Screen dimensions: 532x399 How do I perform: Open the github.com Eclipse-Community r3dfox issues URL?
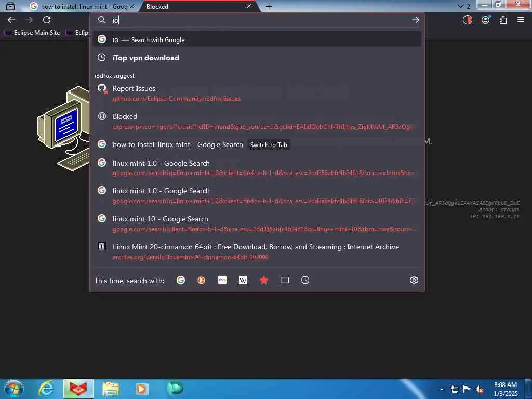pos(177,99)
